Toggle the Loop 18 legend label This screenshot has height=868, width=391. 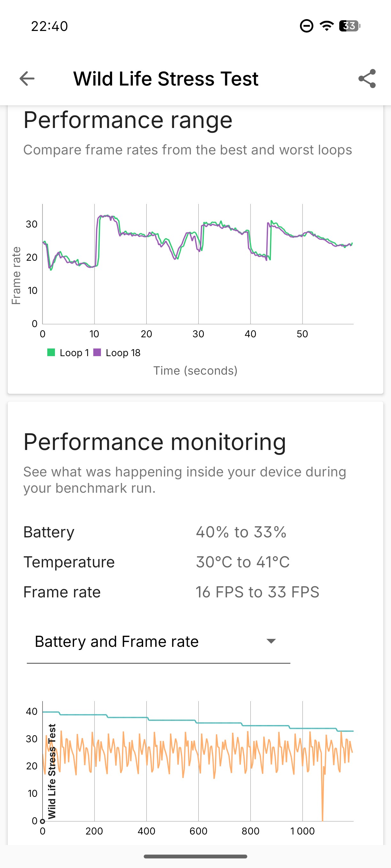click(x=123, y=353)
